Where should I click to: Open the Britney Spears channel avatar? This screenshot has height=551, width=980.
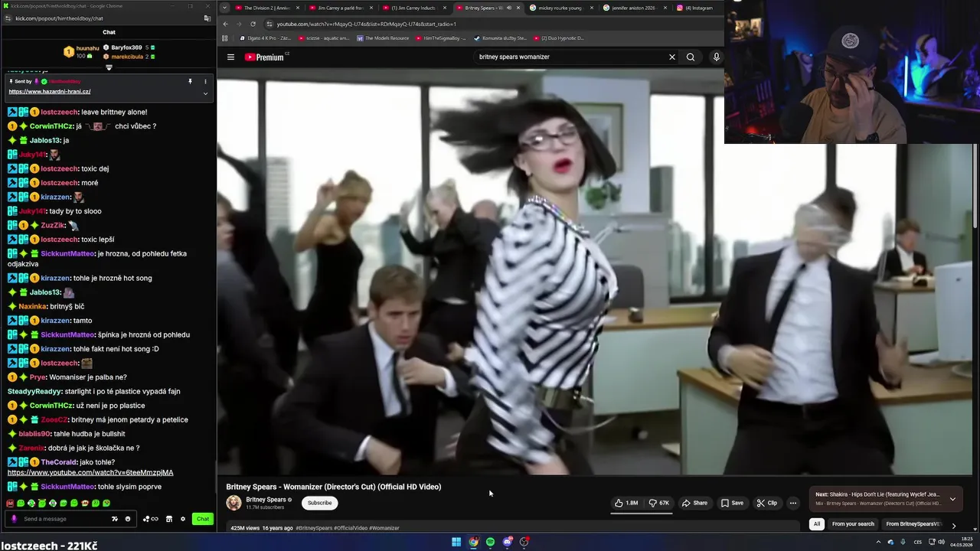[234, 503]
